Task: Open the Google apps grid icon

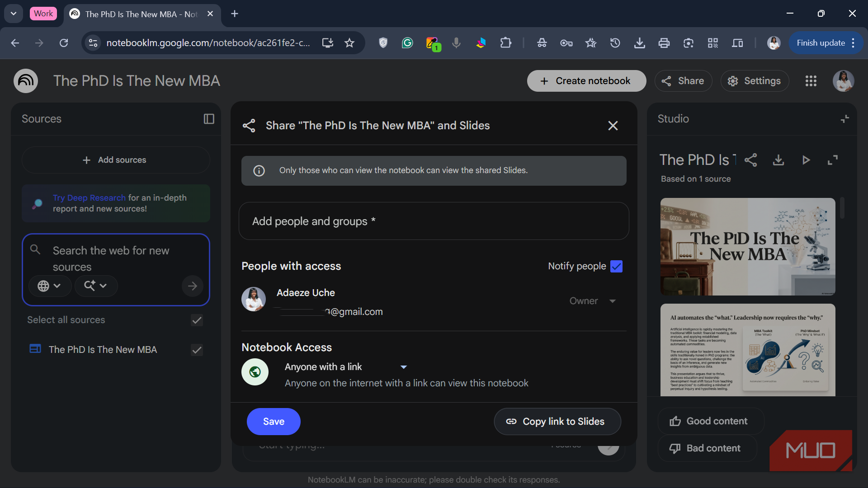Action: 811,81
